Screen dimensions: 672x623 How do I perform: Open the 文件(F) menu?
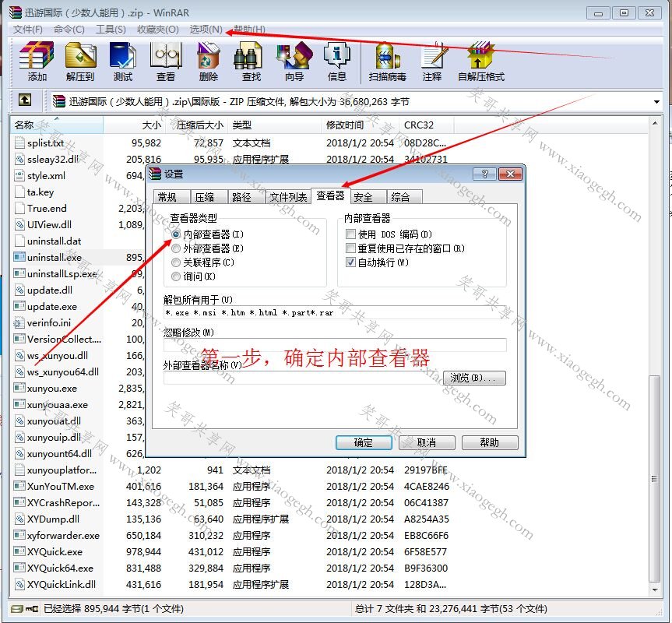28,29
